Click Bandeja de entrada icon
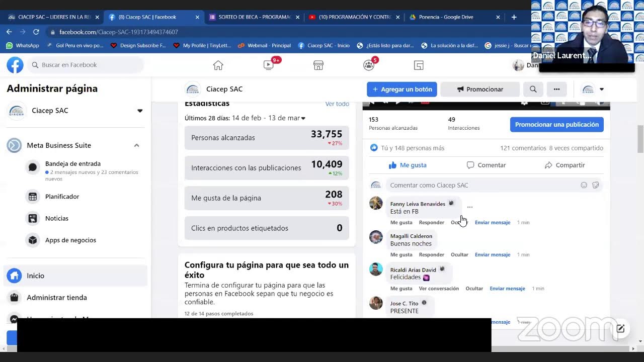 pyautogui.click(x=33, y=167)
